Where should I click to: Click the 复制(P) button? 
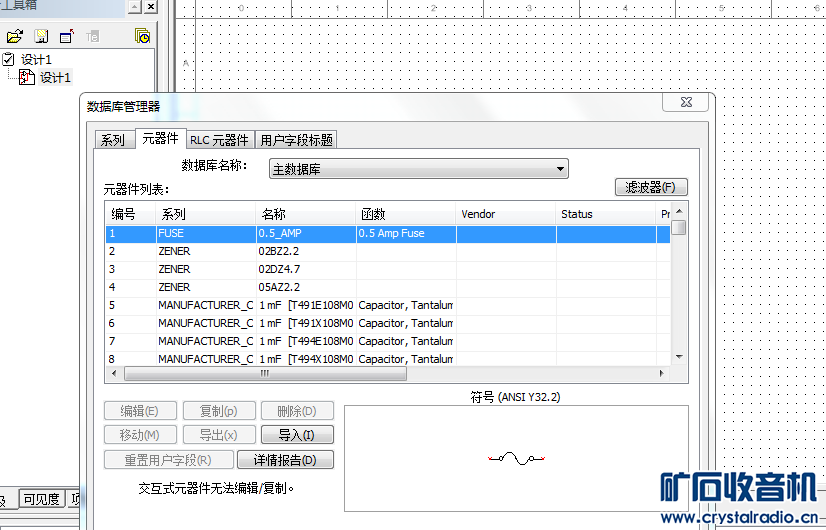tap(219, 411)
